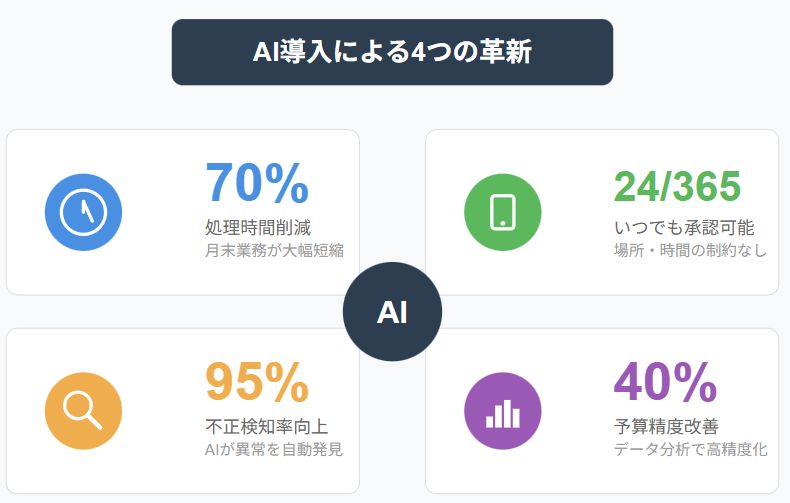Click the blue clock icon
The height and width of the screenshot is (503, 790).
(x=83, y=212)
